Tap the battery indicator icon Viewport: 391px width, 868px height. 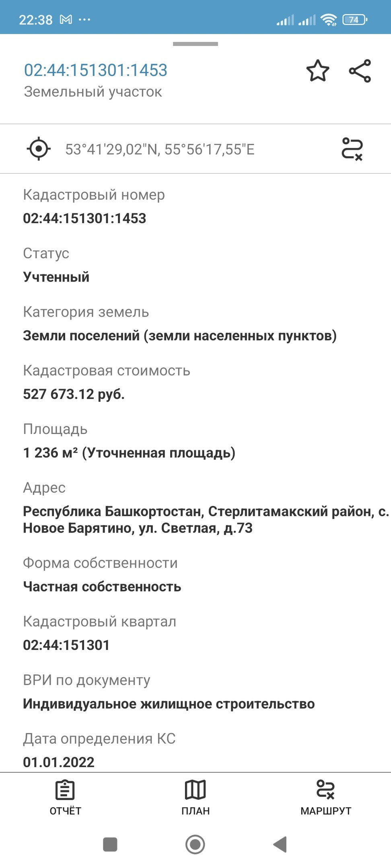[x=354, y=19]
